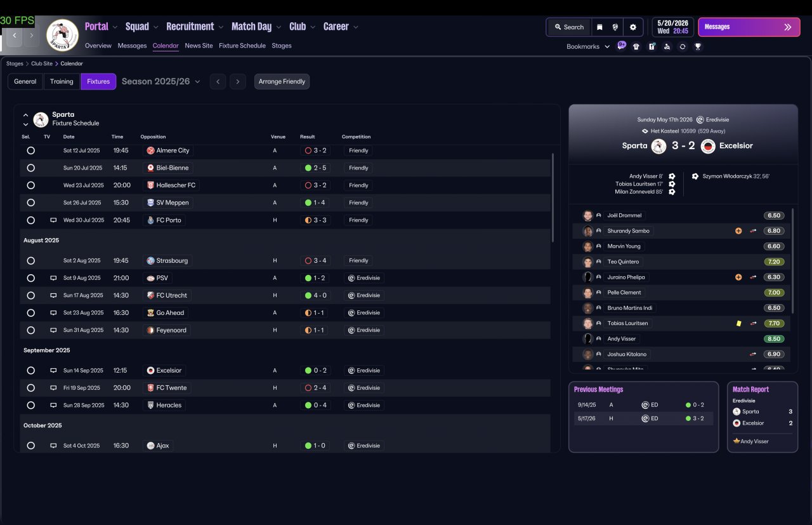Click the small Sparta crest in fixture schedule header
This screenshot has height=525, width=812.
point(41,119)
